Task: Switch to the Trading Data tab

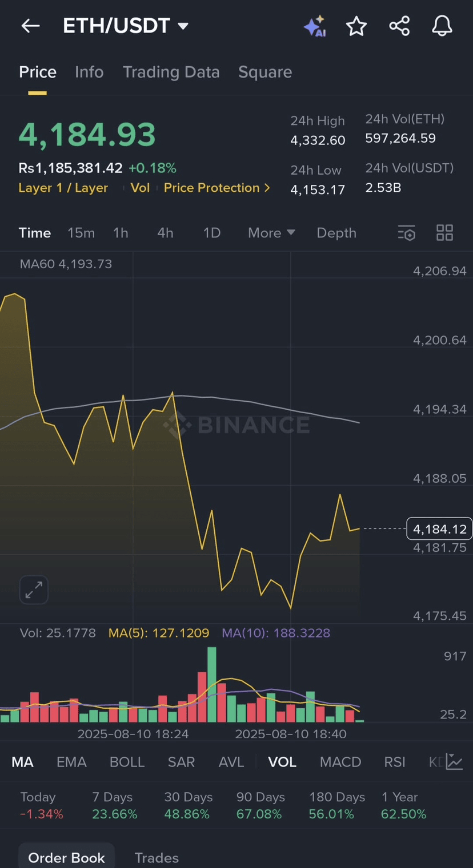Action: click(x=171, y=72)
